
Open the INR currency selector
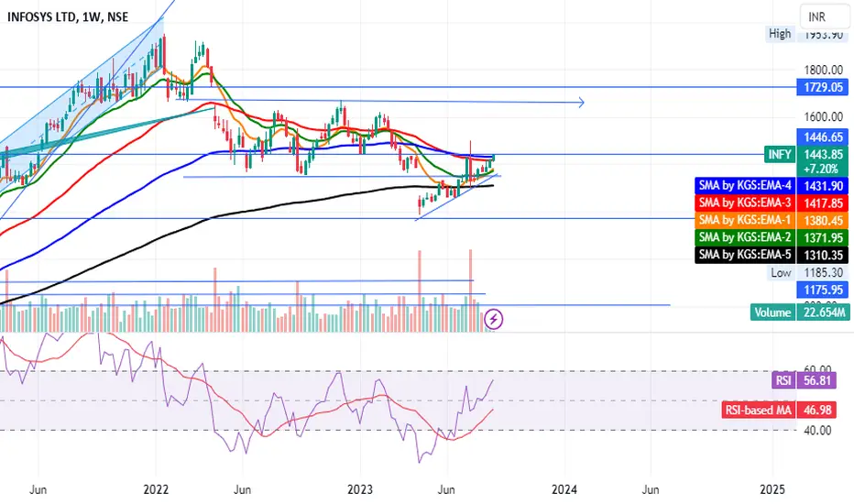[826, 16]
